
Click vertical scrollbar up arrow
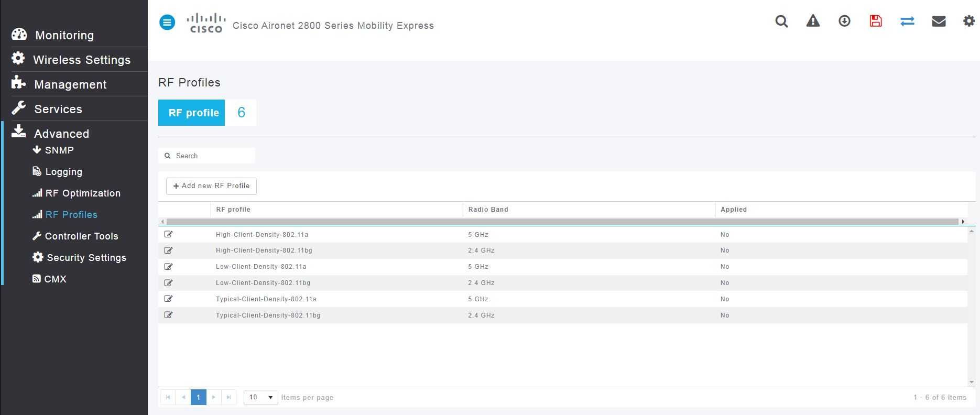tap(972, 231)
